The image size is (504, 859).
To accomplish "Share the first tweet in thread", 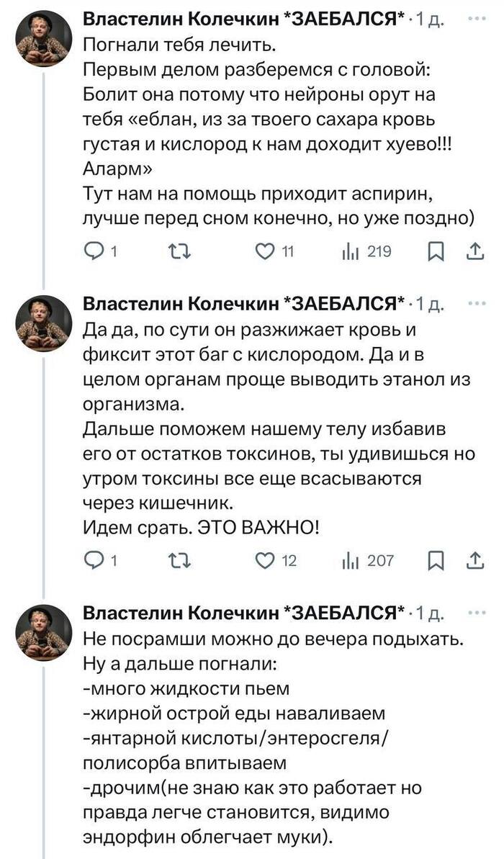I will pyautogui.click(x=476, y=251).
